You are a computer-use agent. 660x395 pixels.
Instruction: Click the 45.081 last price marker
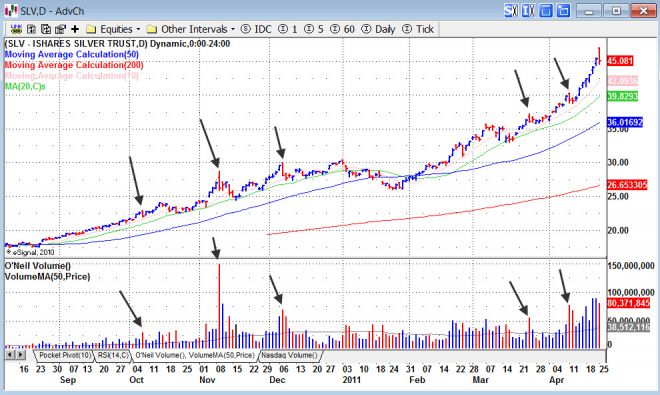coord(620,61)
